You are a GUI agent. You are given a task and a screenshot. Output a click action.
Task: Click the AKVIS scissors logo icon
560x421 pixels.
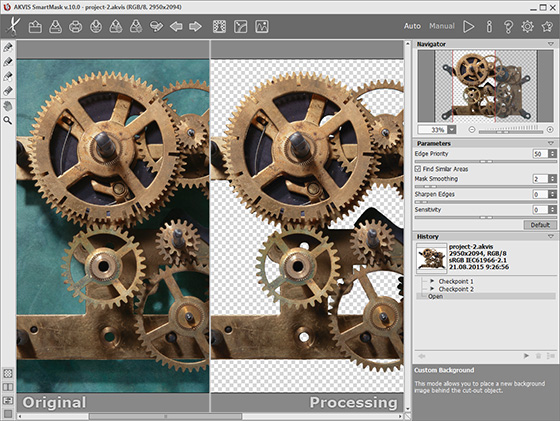pos(13,26)
